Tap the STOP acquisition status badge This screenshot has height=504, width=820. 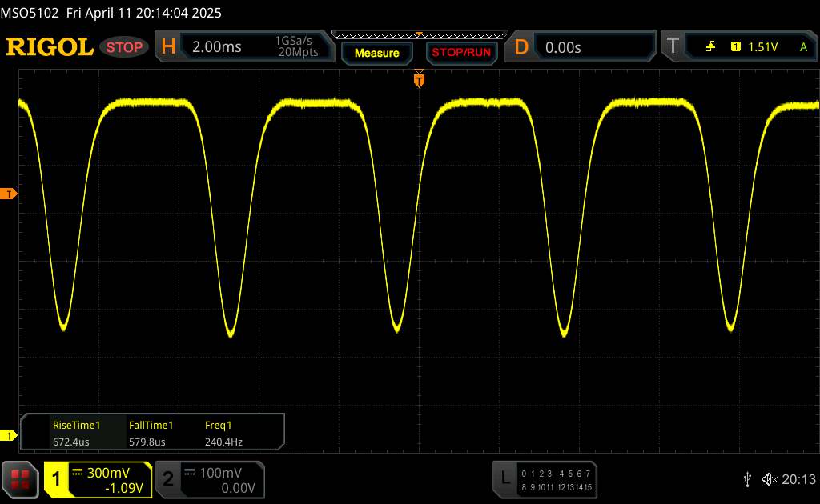point(124,47)
